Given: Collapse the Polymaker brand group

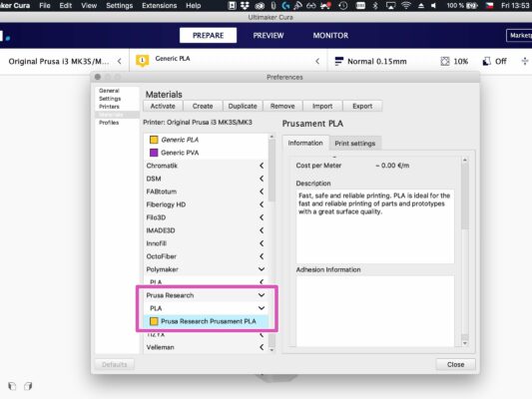Looking at the screenshot, I should point(262,269).
